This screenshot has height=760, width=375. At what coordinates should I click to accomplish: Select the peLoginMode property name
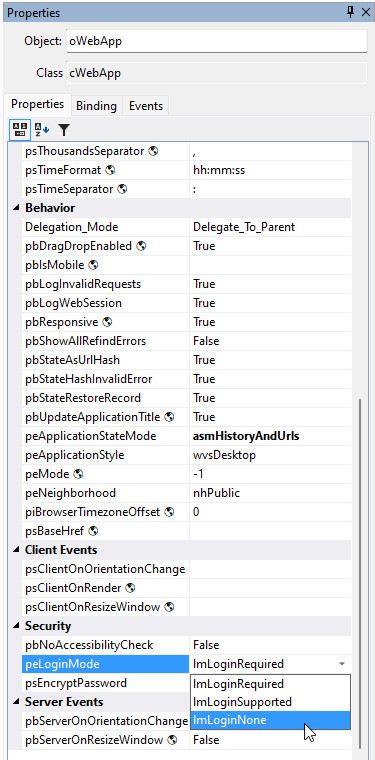(62, 664)
